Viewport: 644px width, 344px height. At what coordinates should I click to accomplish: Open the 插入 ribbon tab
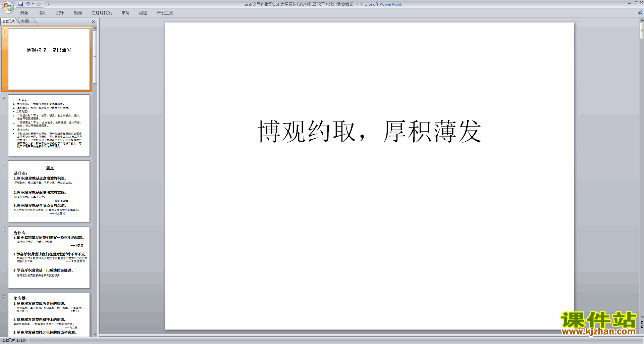pyautogui.click(x=42, y=13)
